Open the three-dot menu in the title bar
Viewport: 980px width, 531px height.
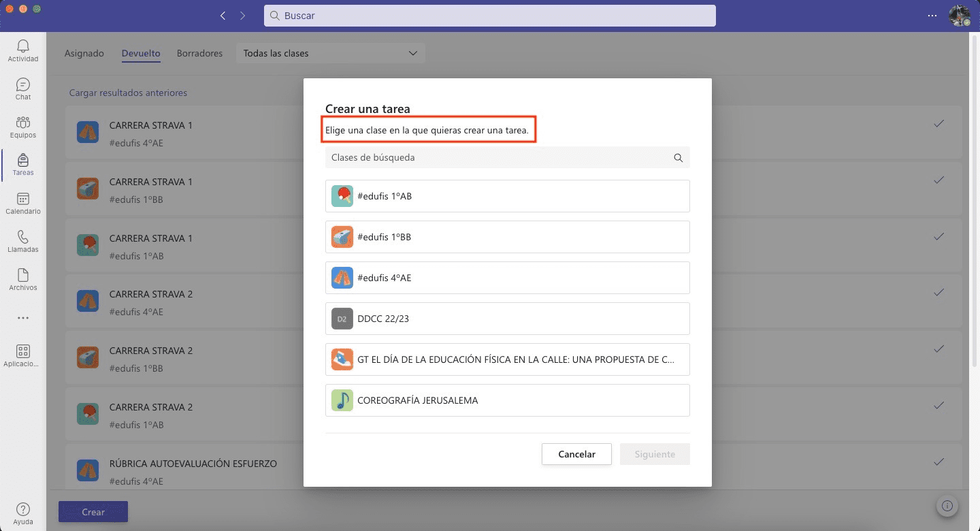pos(932,16)
